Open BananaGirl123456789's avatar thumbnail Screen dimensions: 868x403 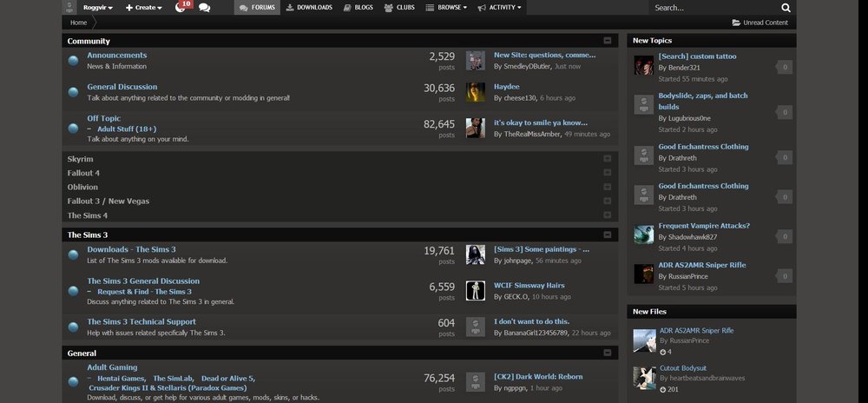tap(476, 327)
